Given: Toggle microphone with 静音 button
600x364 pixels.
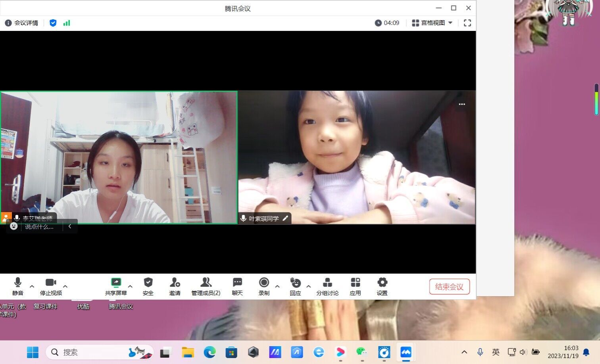Looking at the screenshot, I should coord(17,286).
